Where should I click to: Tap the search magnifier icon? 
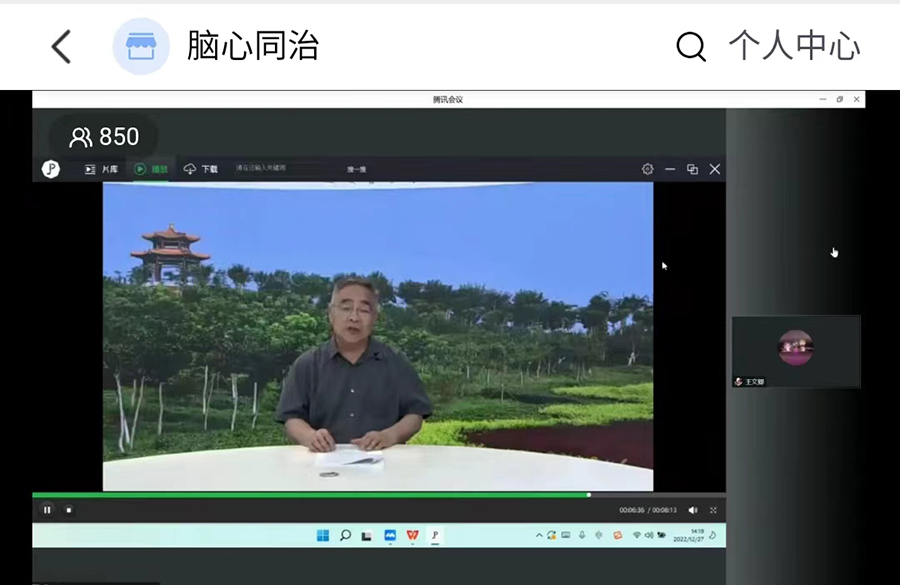tap(690, 46)
